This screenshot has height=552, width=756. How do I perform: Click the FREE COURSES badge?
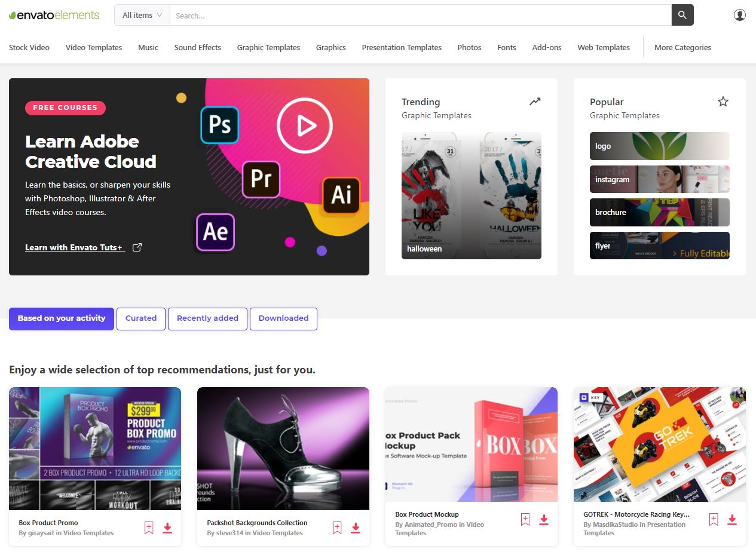click(65, 108)
